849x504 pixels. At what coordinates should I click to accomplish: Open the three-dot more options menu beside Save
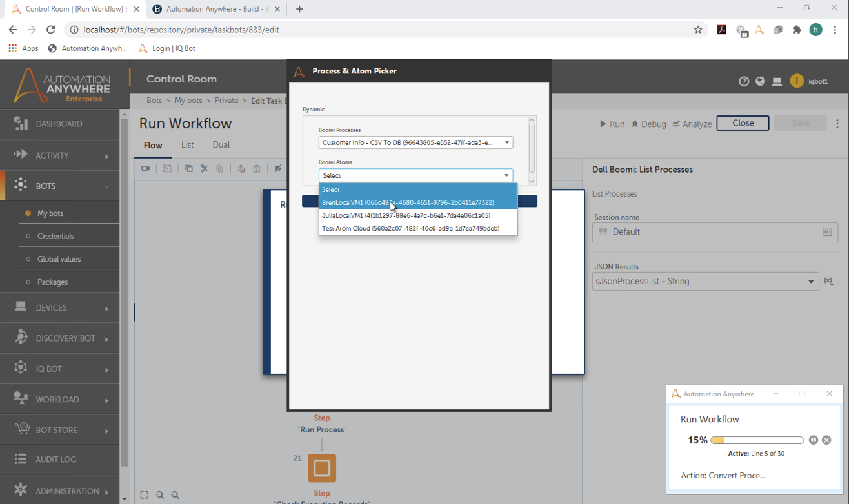[x=837, y=123]
